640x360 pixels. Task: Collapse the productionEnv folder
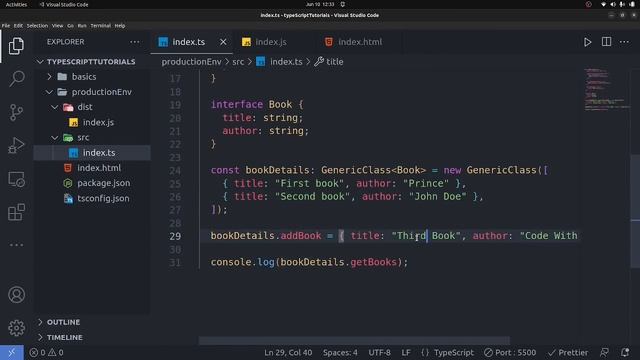(x=50, y=92)
